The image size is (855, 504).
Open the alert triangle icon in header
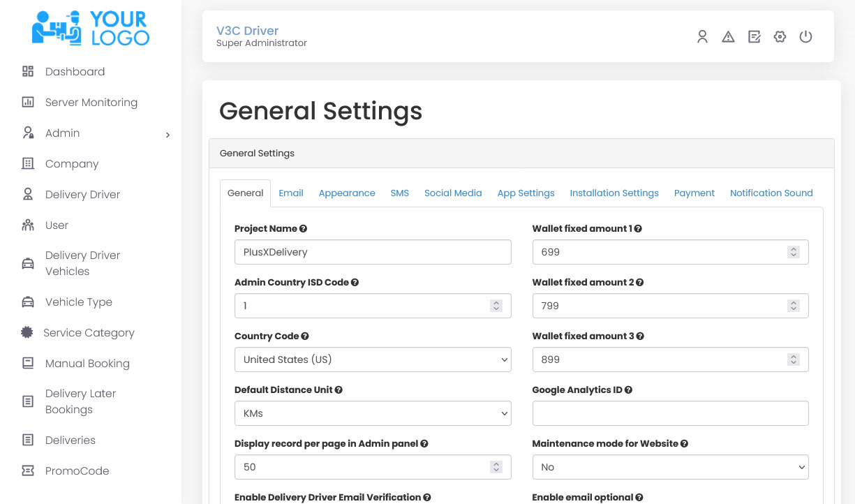pos(728,37)
